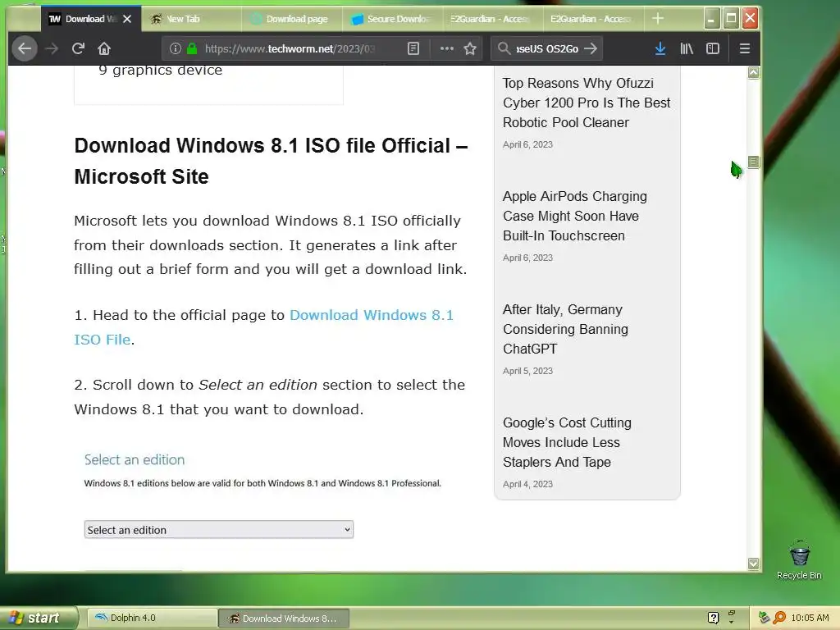The width and height of the screenshot is (840, 630).
Task: Go back to the previous page
Action: click(x=25, y=48)
